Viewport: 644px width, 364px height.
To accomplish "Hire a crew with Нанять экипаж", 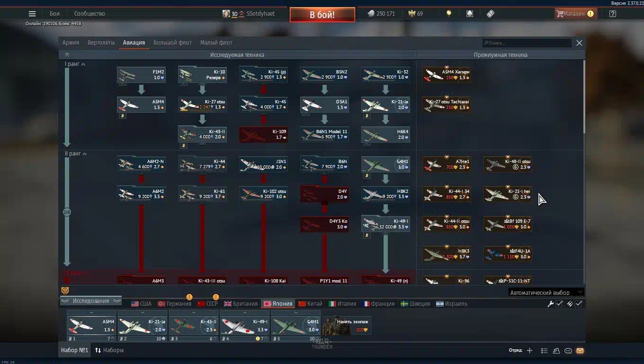I will tap(346, 326).
